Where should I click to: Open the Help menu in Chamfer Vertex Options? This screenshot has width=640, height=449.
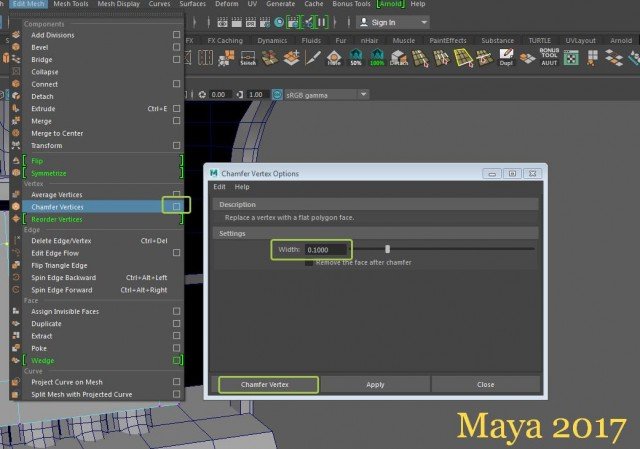point(242,187)
